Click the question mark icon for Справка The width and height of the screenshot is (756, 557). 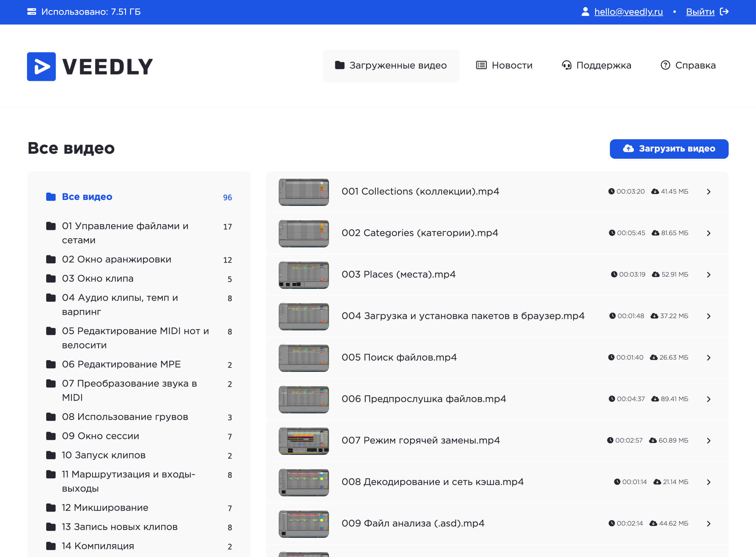[x=665, y=65]
